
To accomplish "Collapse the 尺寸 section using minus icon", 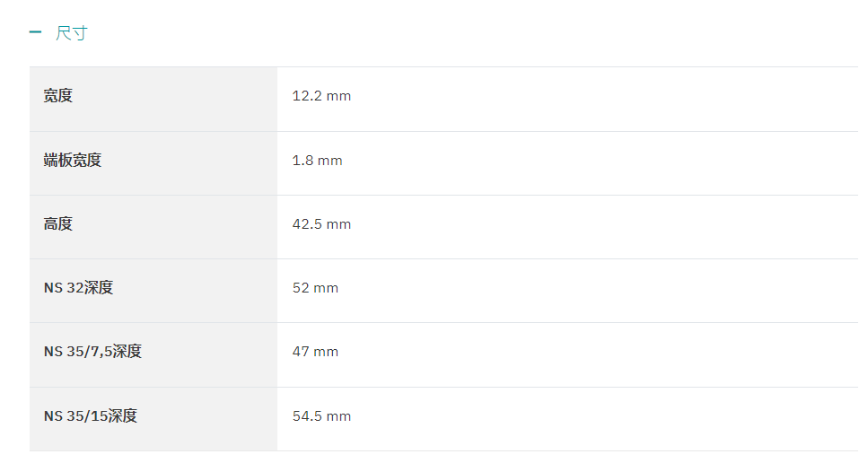I will point(35,32).
